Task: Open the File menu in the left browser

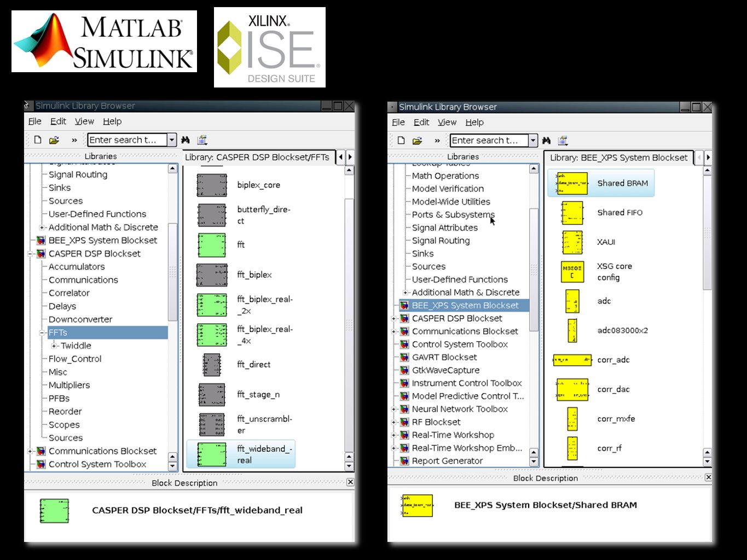Action: tap(35, 121)
